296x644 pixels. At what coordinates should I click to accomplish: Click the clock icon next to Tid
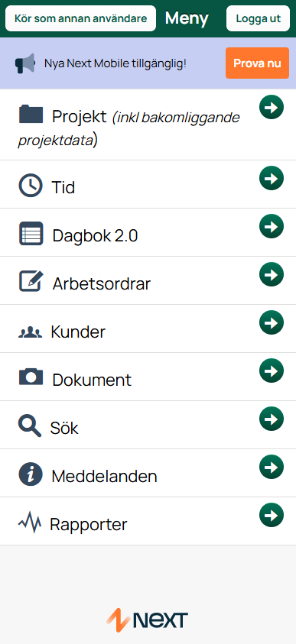[x=31, y=185]
